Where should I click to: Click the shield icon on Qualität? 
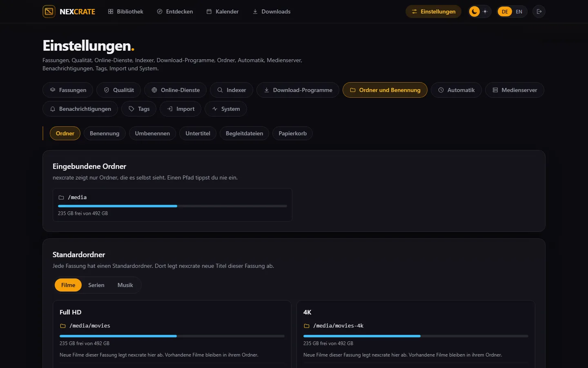pos(107,90)
